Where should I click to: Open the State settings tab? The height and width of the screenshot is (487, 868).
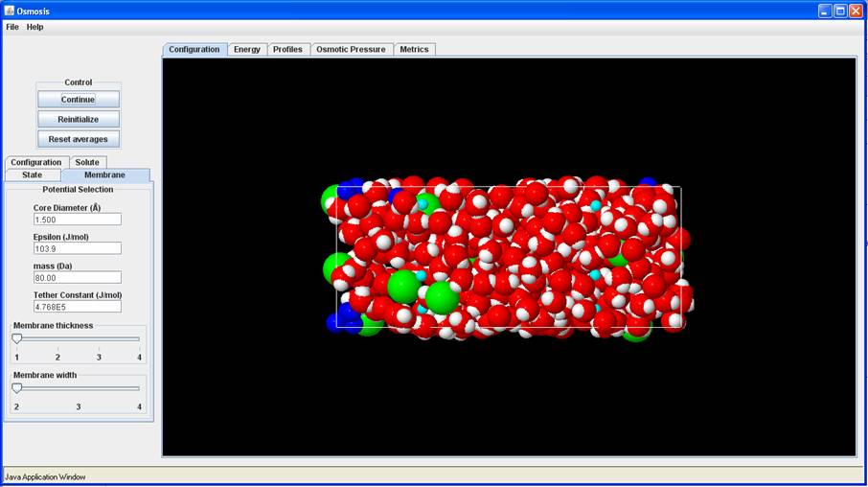pos(33,175)
